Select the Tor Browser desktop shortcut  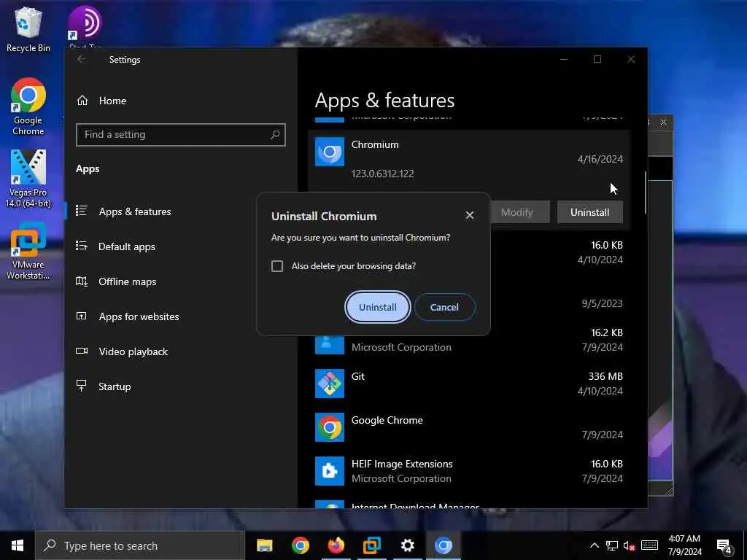(x=85, y=26)
